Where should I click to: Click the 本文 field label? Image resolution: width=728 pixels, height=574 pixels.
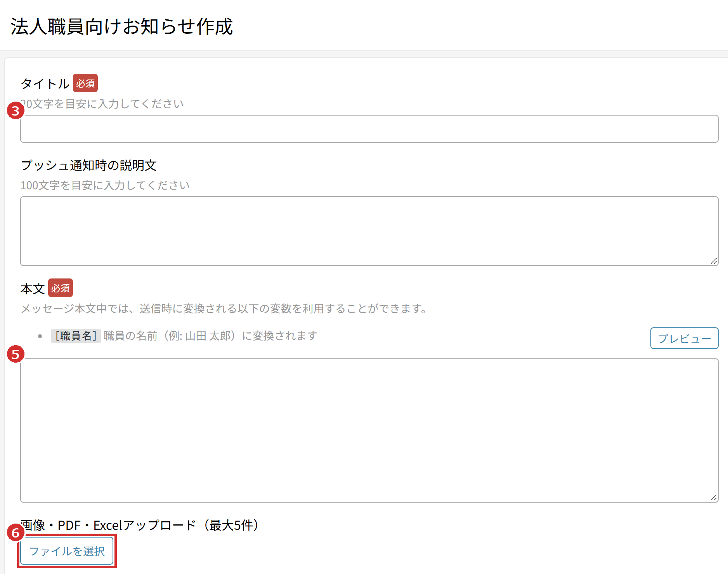point(33,289)
